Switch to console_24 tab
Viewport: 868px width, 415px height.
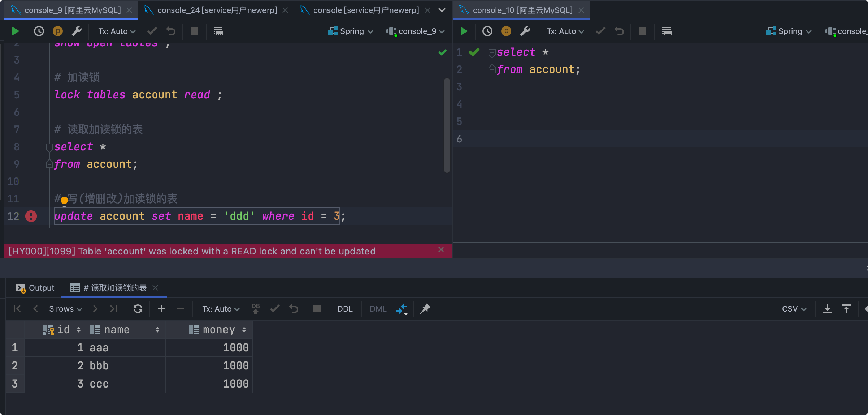click(x=217, y=10)
